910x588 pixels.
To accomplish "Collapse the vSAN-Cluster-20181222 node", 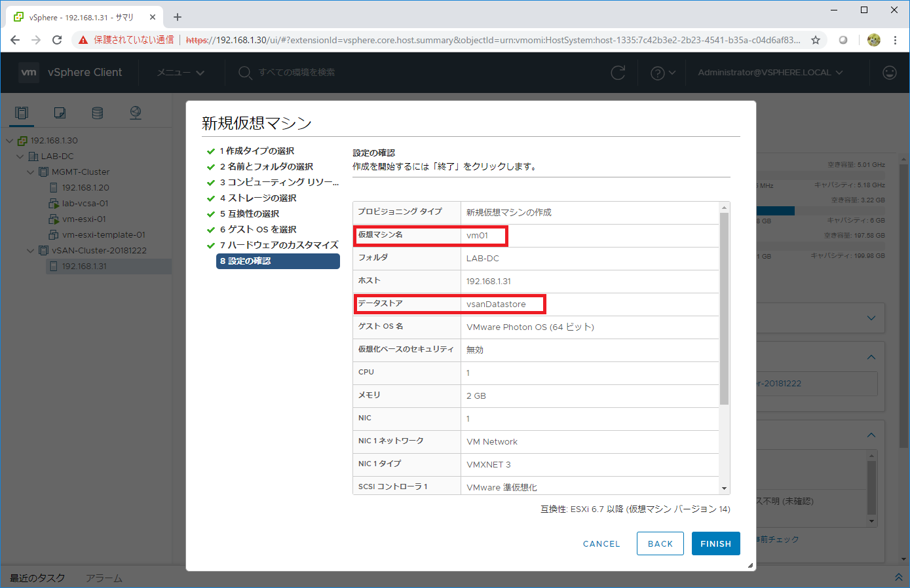I will [30, 251].
